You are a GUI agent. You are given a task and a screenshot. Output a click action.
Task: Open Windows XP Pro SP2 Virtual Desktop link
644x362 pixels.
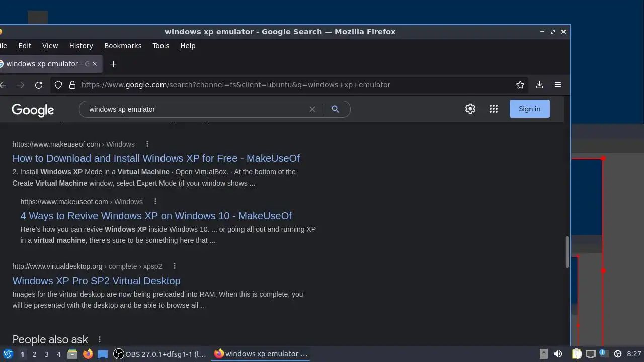(96, 281)
